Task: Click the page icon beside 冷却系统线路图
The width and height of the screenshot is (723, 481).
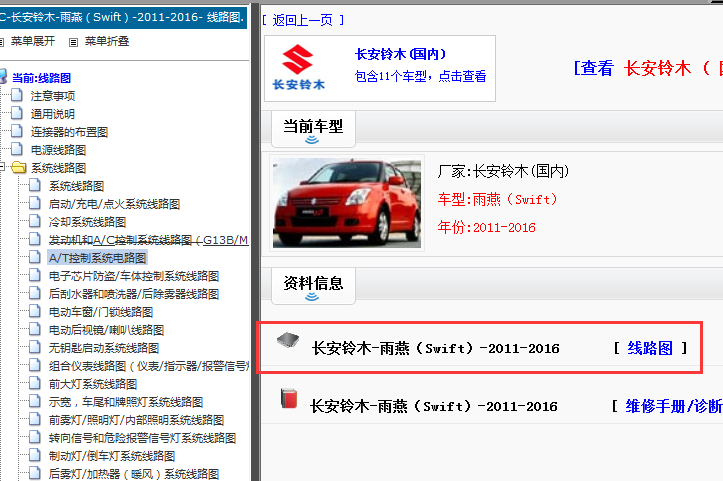Action: point(35,221)
